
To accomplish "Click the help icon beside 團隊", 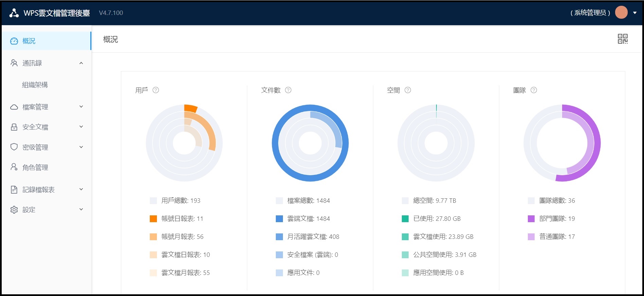I will point(534,90).
